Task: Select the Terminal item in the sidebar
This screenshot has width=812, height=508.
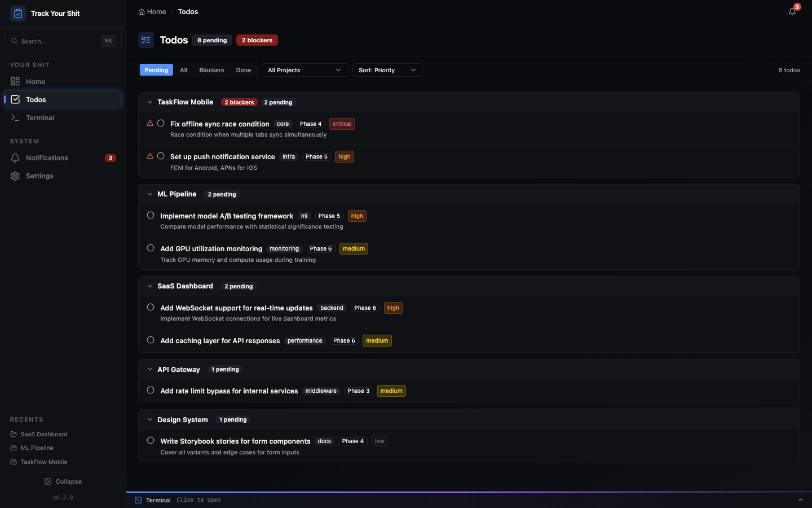Action: click(39, 117)
